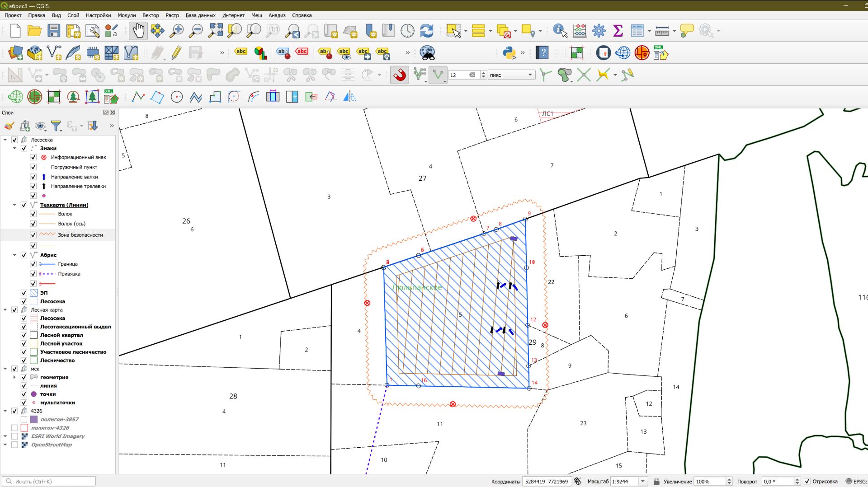Collapse the Знаки group
Viewport: 868px width, 487px height.
pyautogui.click(x=14, y=148)
